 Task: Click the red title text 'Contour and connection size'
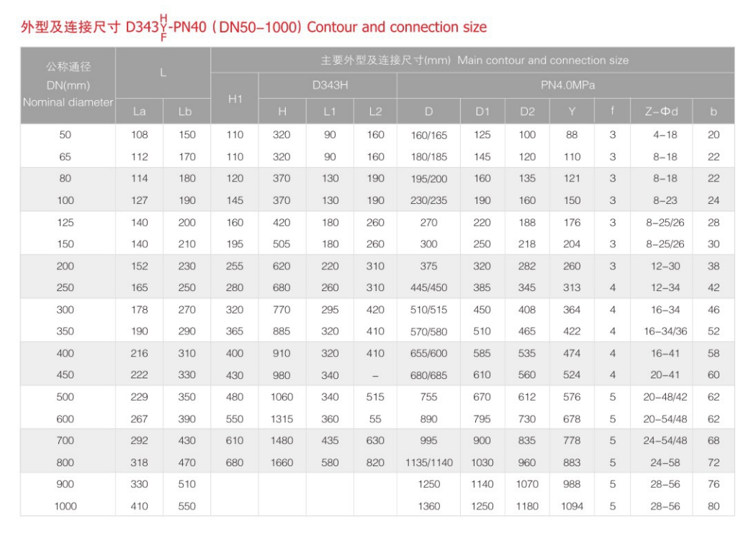pyautogui.click(x=397, y=27)
